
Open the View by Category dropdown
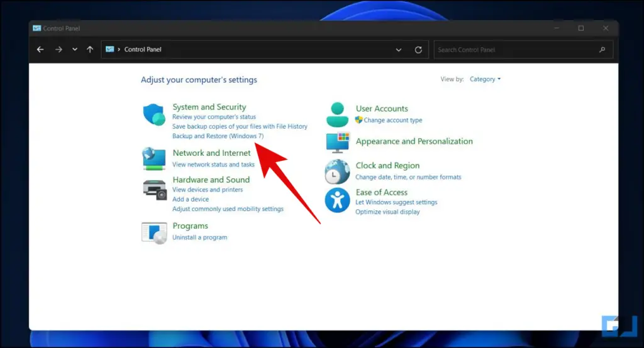[x=485, y=79]
